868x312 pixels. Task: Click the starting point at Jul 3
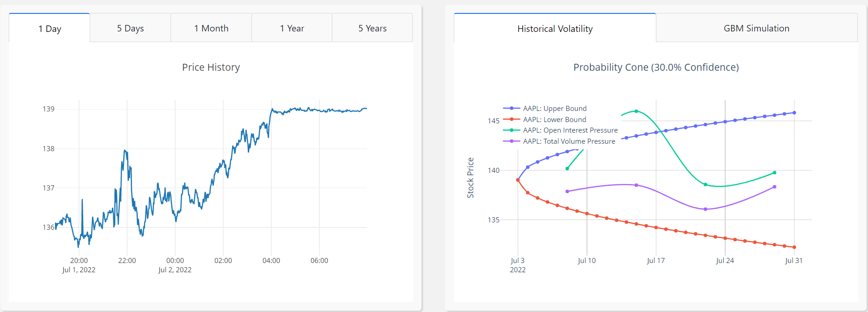click(x=518, y=180)
